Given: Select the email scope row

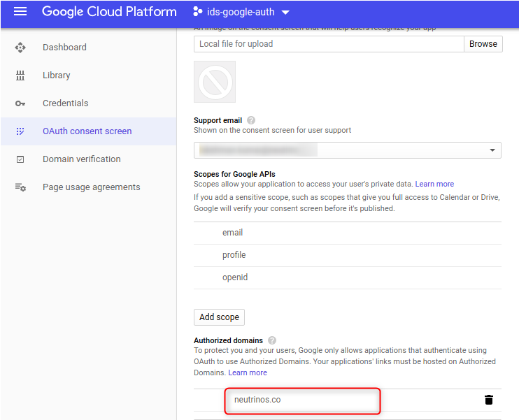Looking at the screenshot, I should pyautogui.click(x=348, y=233).
